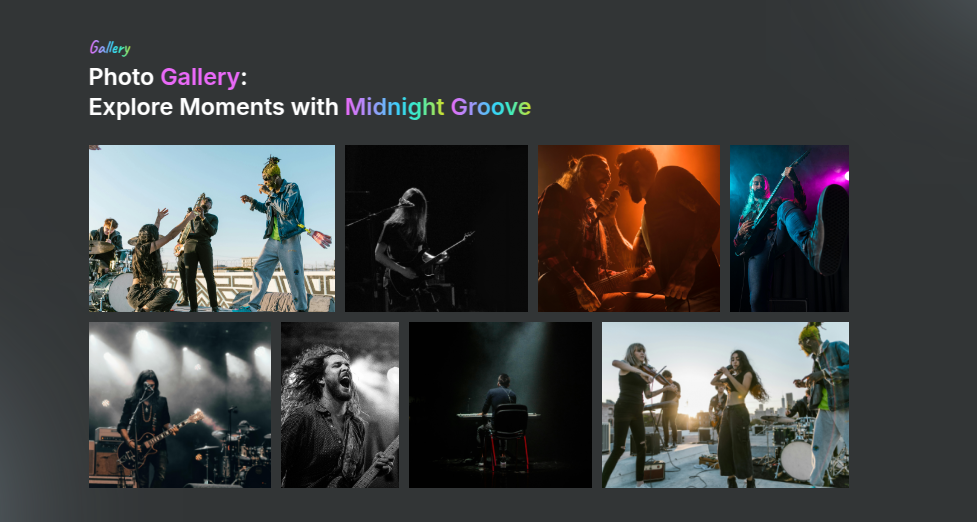The width and height of the screenshot is (977, 522).
Task: View the rooftop violinist and singer photo
Action: tap(725, 405)
